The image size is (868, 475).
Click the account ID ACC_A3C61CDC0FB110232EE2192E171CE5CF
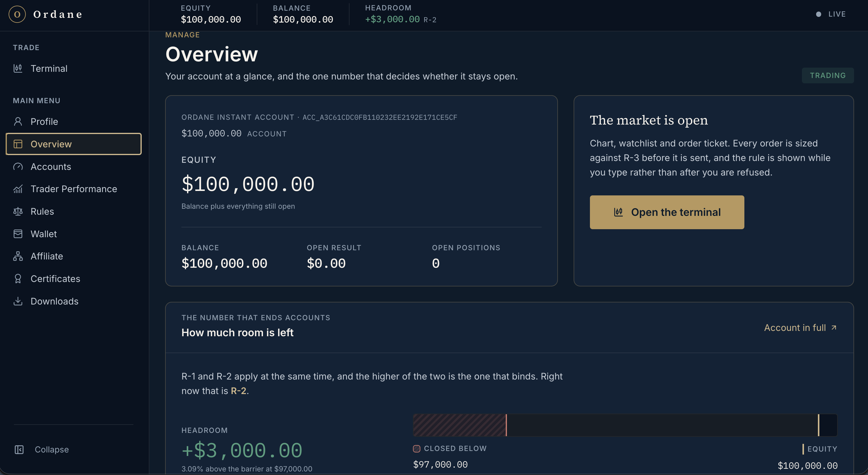click(380, 117)
